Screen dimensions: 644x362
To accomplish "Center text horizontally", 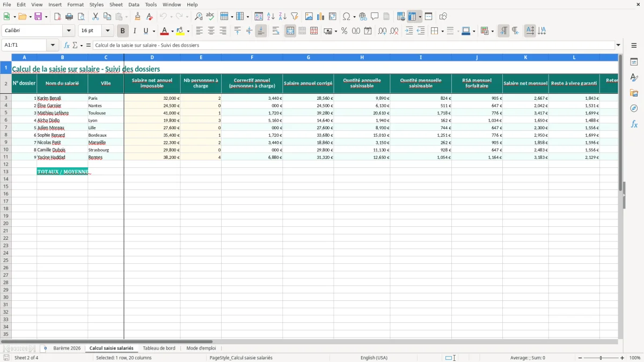I will click(x=211, y=31).
